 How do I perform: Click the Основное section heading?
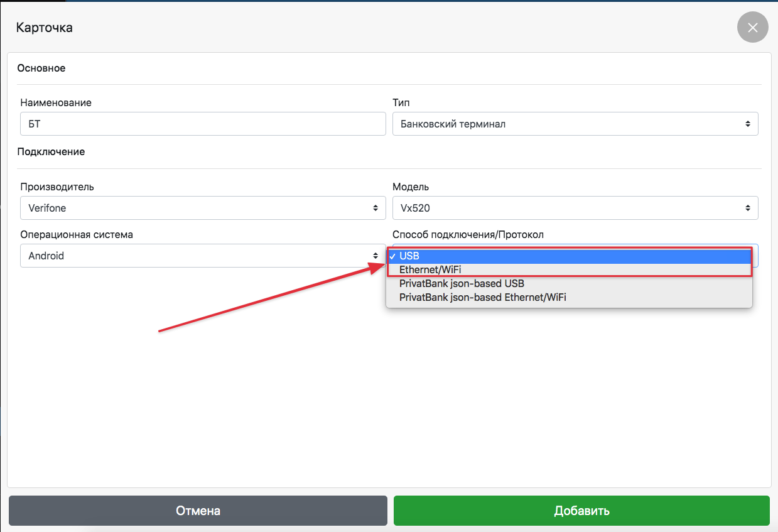(41, 68)
